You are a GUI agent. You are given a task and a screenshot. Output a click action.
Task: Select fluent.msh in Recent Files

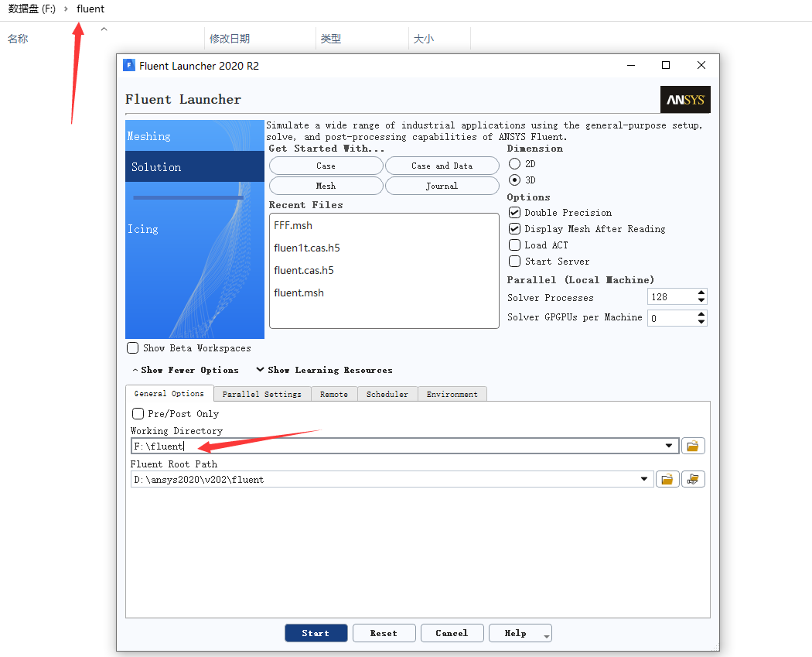click(x=299, y=293)
